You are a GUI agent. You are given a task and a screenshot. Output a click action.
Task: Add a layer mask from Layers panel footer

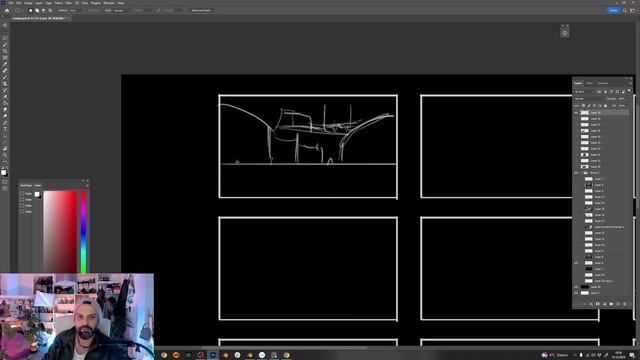point(598,304)
